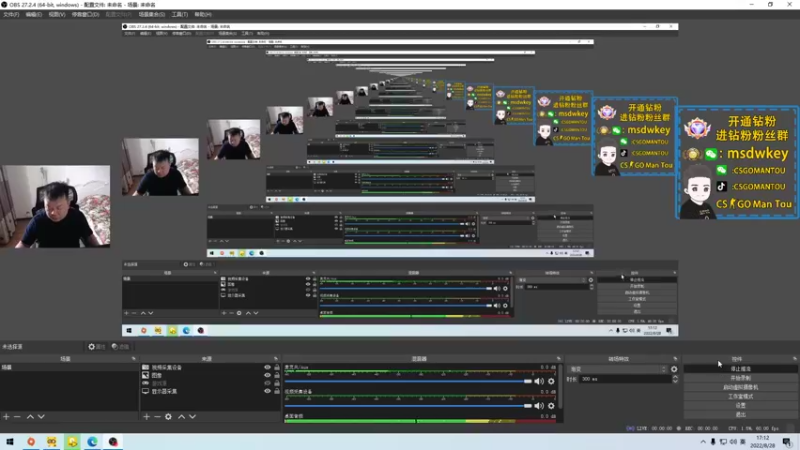The image size is (800, 450).
Task: Hide the image source
Action: 267,376
